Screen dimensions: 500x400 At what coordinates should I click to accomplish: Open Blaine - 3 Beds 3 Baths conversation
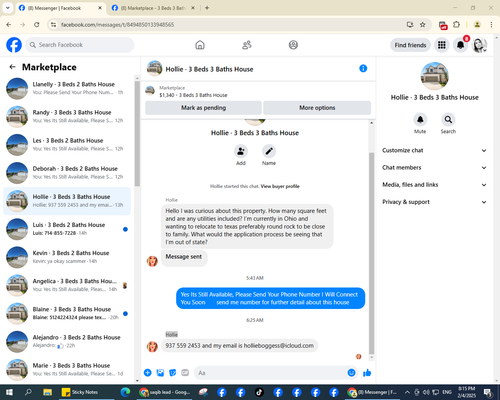68,313
